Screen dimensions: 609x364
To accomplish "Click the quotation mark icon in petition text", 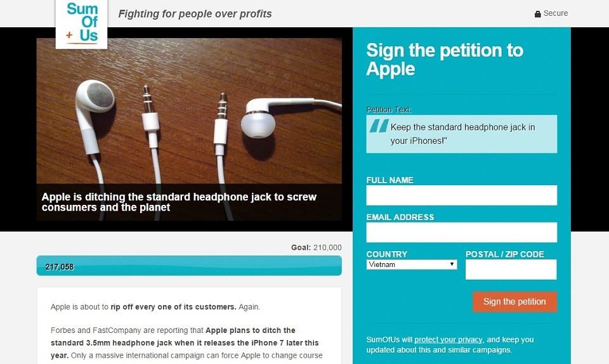I will (379, 126).
